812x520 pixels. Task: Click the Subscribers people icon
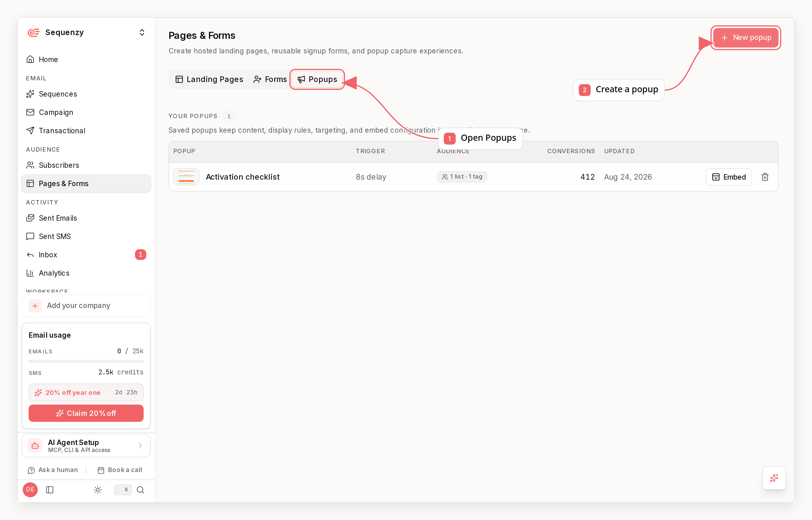tap(31, 165)
